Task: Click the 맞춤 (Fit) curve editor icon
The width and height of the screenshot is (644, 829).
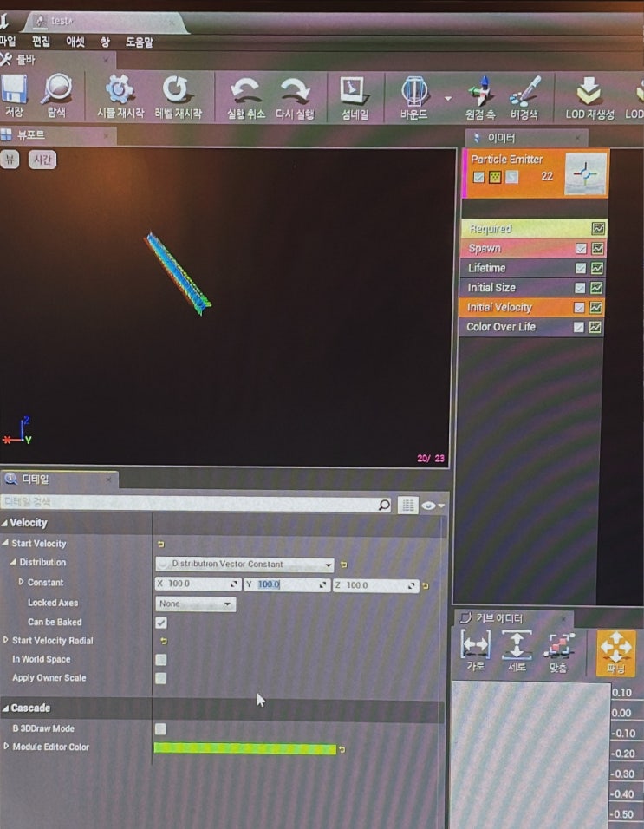Action: click(558, 646)
